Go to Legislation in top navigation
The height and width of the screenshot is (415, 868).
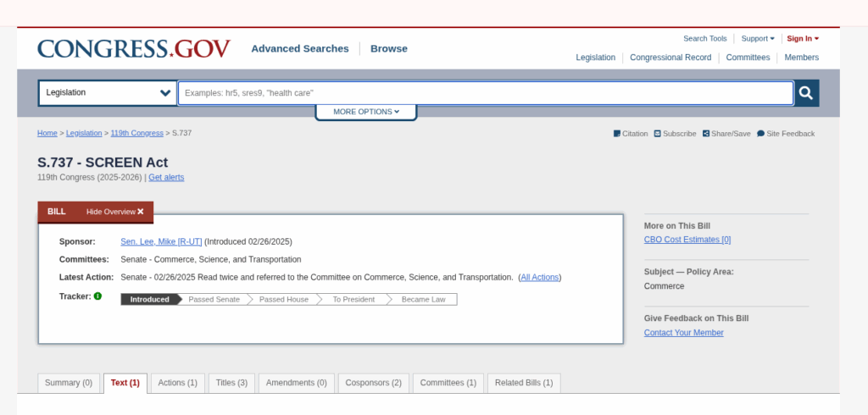tap(595, 58)
